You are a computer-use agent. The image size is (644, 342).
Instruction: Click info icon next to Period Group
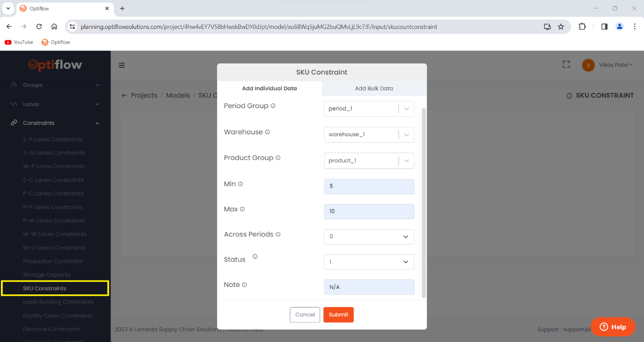(x=273, y=106)
